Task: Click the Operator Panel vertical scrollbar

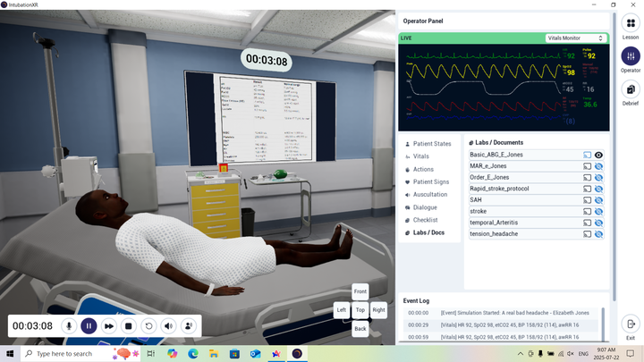Action: point(614,156)
